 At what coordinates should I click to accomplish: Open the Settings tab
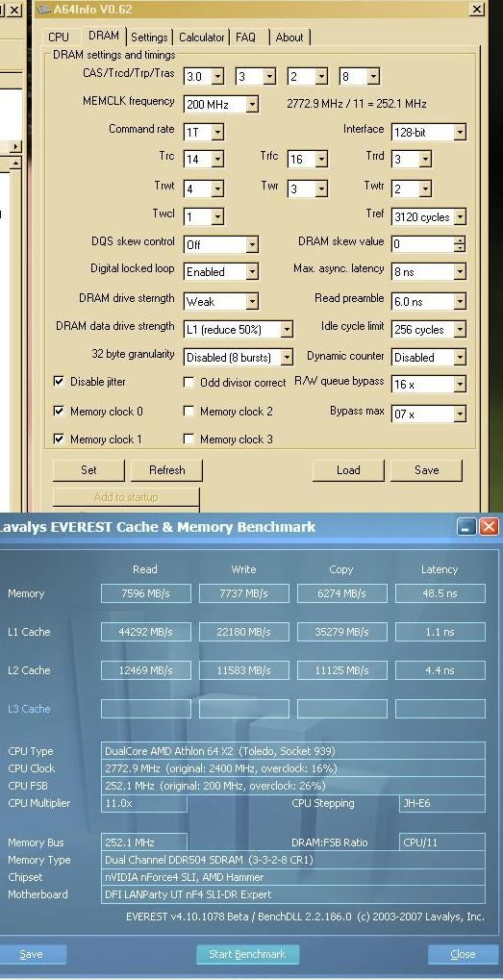(x=149, y=38)
